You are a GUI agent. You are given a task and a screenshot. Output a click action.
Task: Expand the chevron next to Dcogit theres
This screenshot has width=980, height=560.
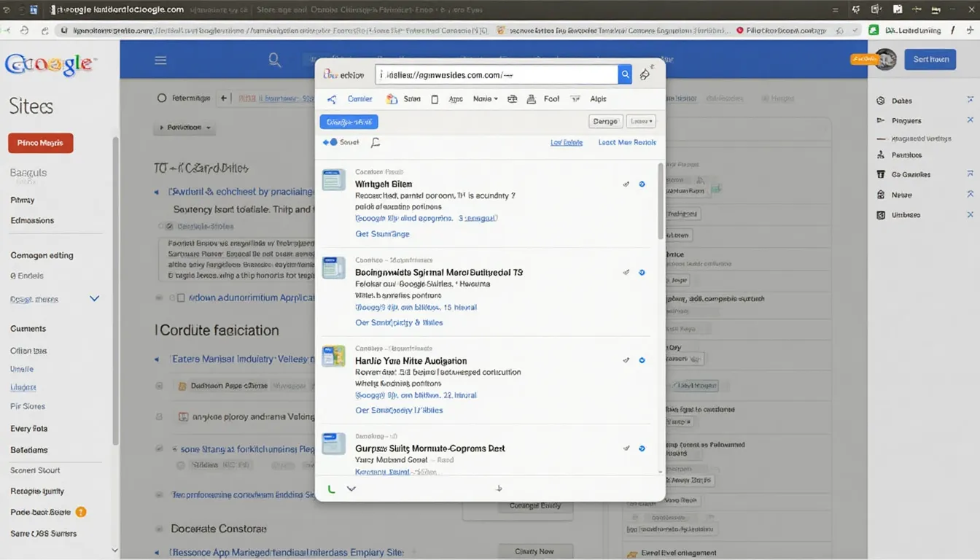pos(94,299)
